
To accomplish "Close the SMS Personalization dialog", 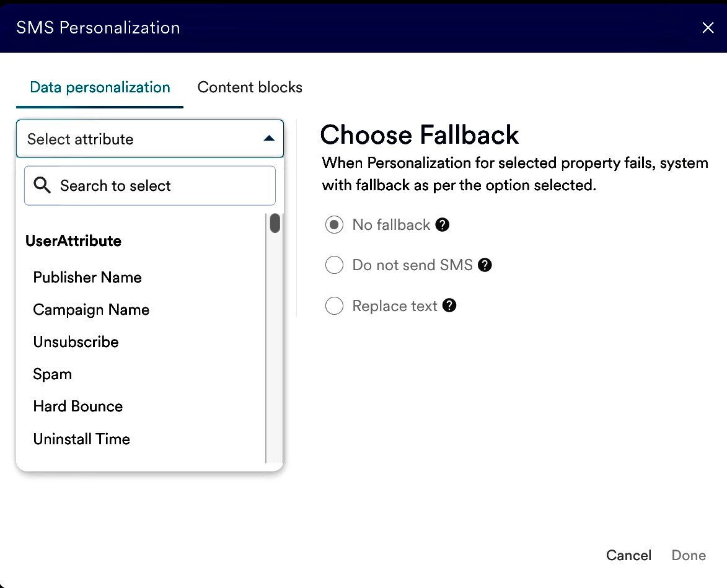I will pos(708,28).
